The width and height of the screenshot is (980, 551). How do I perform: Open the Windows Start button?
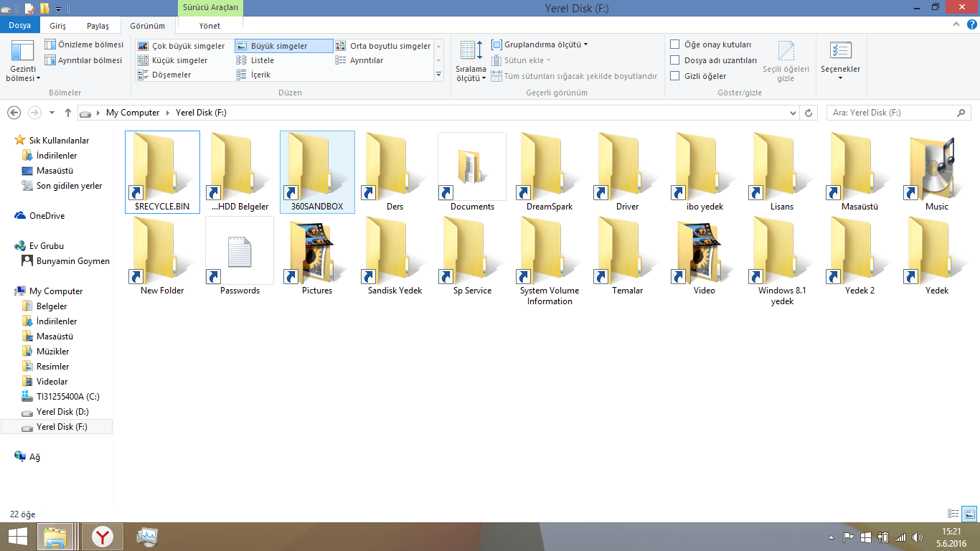tap(18, 537)
